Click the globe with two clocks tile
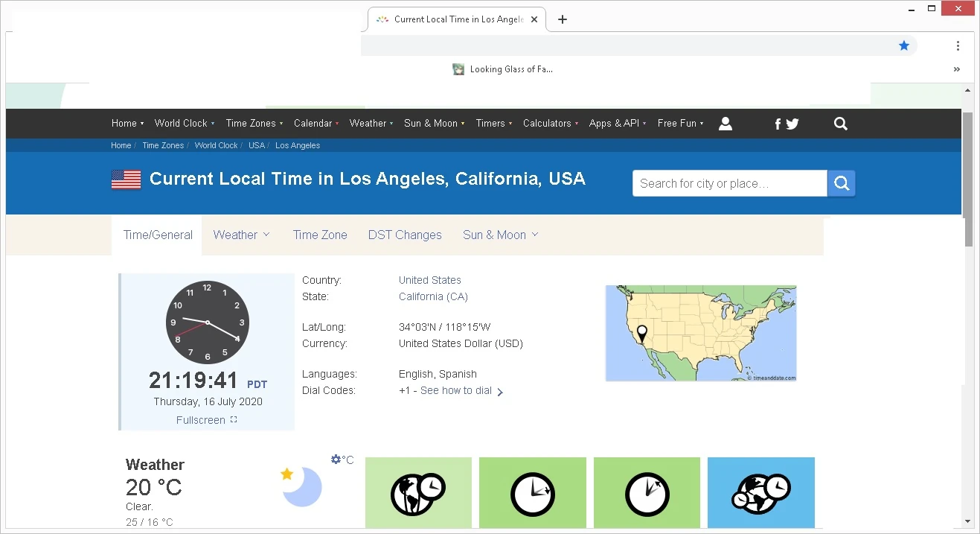The width and height of the screenshot is (980, 534). (x=418, y=492)
